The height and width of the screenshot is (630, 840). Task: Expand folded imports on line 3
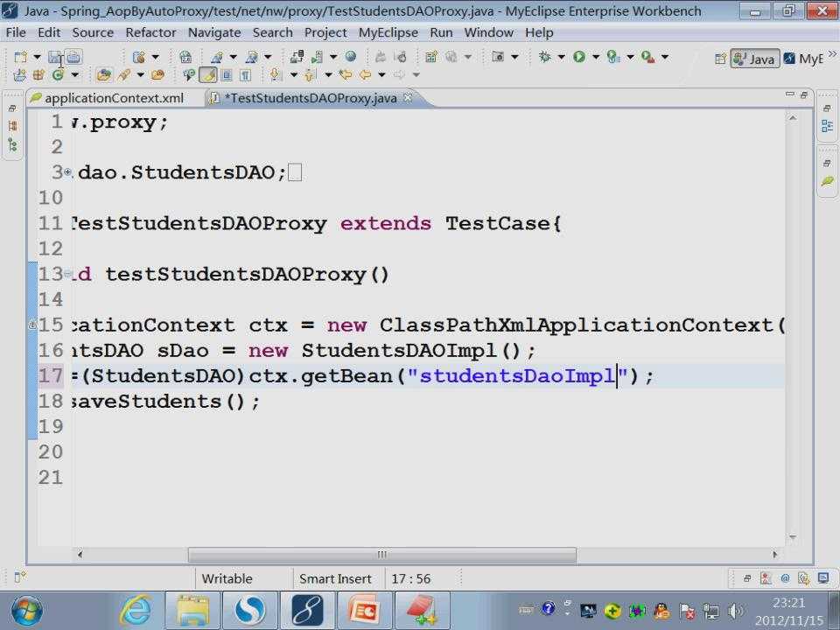pos(68,172)
